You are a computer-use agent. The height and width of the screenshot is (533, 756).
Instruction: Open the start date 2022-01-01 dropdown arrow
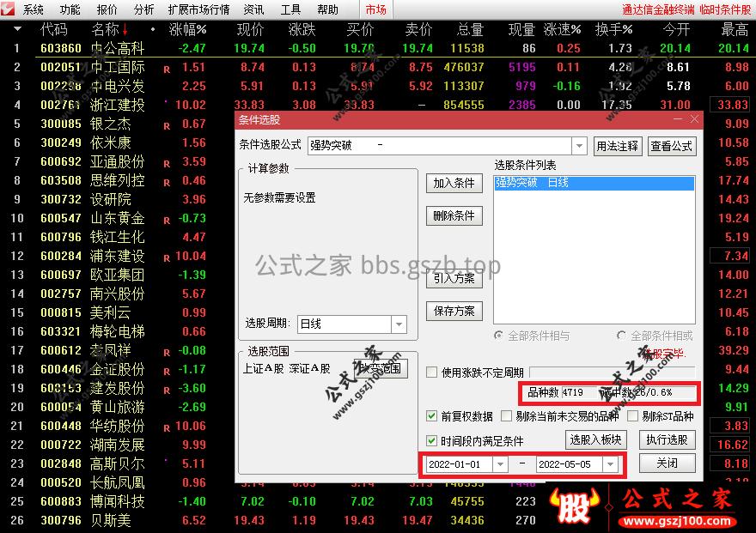(500, 464)
